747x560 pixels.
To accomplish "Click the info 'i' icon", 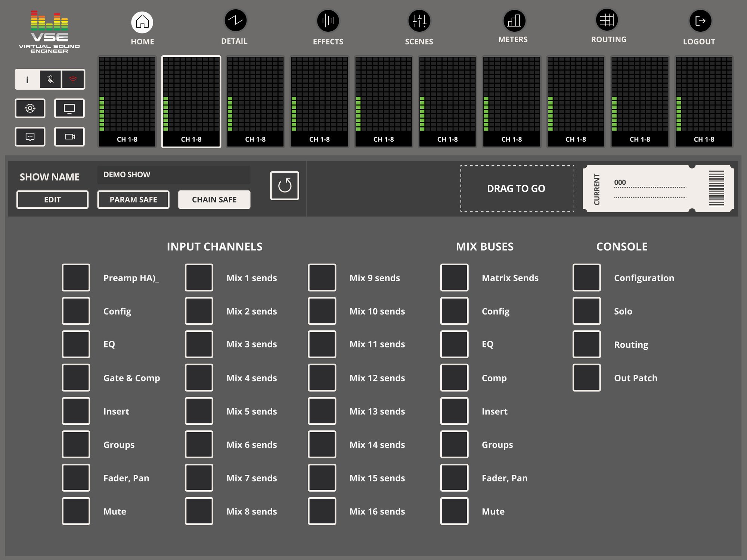I will tap(27, 79).
